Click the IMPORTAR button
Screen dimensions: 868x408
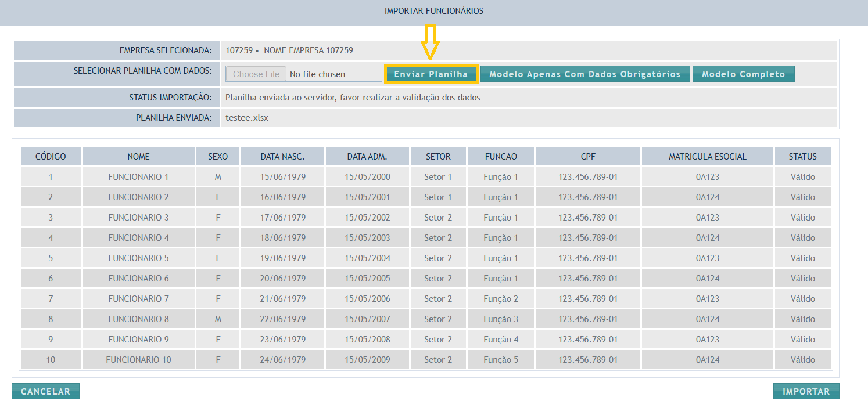[806, 391]
